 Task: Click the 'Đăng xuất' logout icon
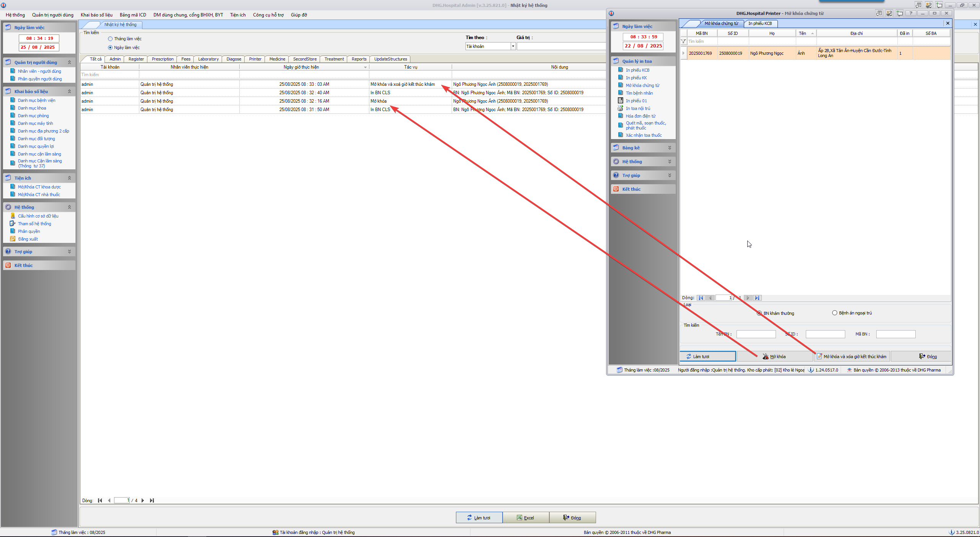[x=13, y=239]
